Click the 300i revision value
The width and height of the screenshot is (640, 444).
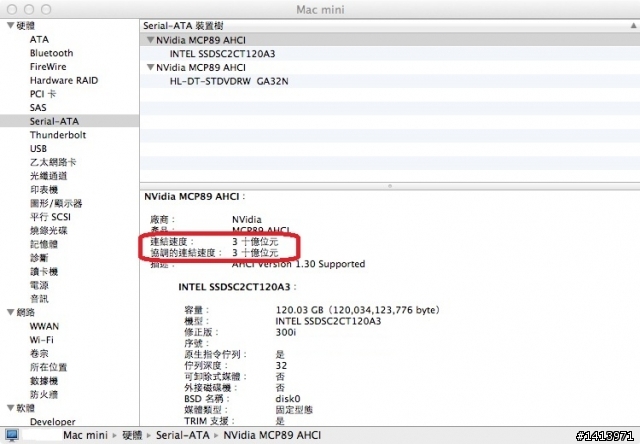(x=285, y=332)
